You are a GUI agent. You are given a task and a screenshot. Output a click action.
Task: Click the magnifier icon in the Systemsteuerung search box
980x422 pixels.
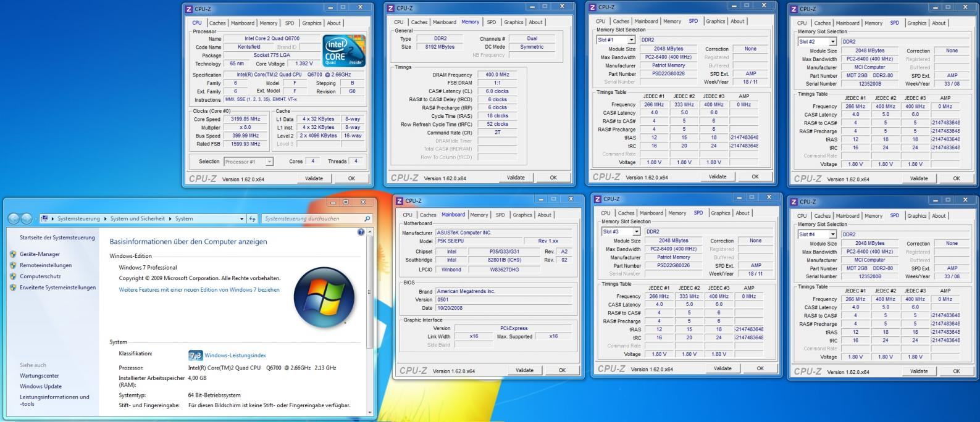pyautogui.click(x=367, y=218)
